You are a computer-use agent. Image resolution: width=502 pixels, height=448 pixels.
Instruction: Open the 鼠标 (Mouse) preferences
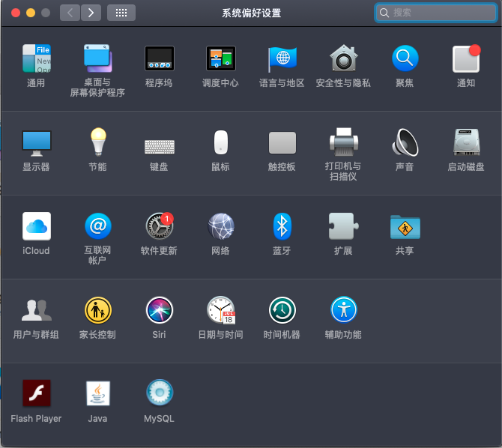click(220, 142)
